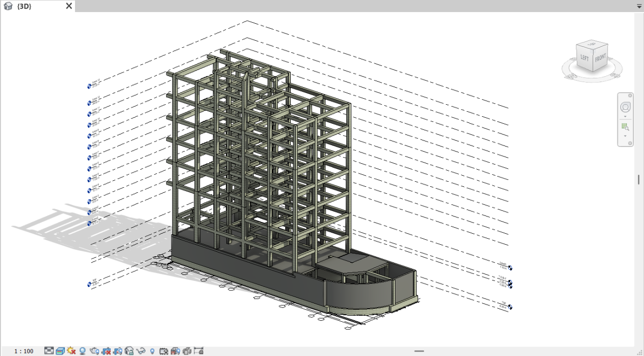Toggle Show Crop Region icon
The height and width of the screenshot is (356, 644).
[118, 351]
